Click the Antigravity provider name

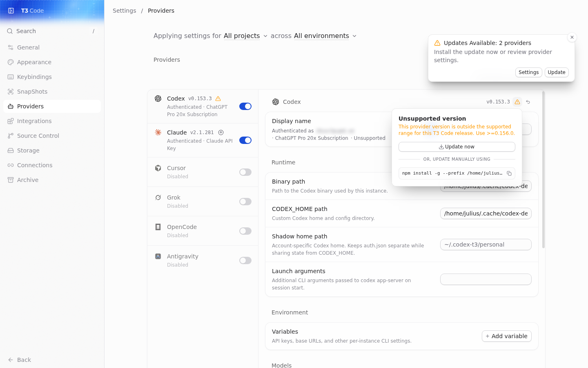pos(183,256)
